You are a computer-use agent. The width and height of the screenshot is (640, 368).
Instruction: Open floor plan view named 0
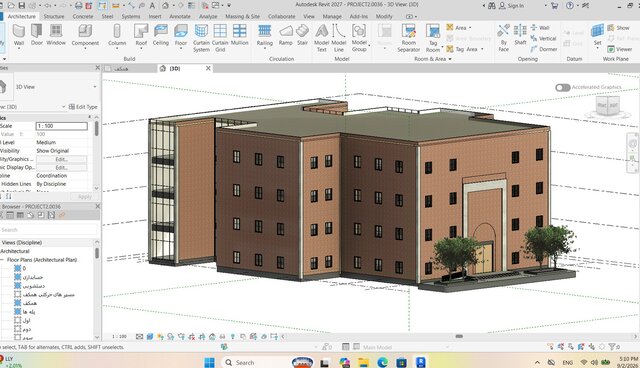click(x=24, y=268)
